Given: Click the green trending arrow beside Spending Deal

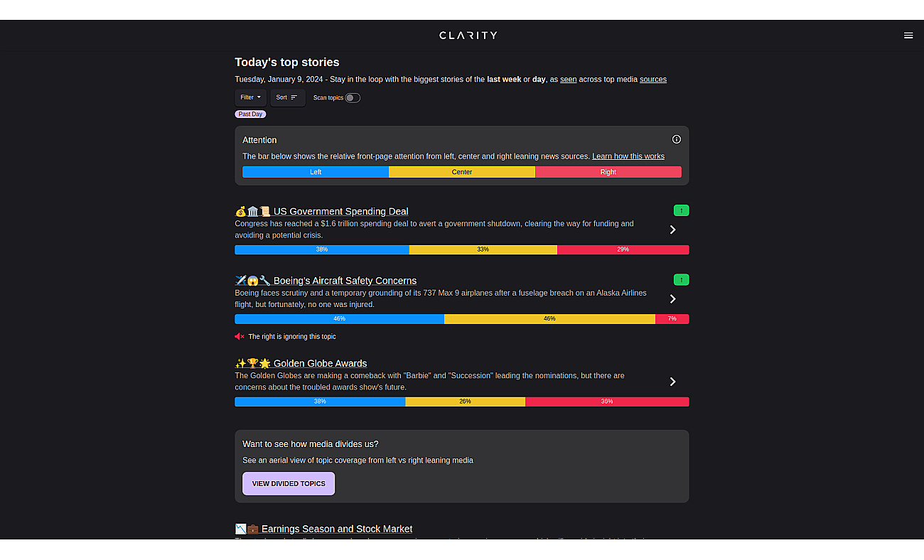Looking at the screenshot, I should coord(681,210).
